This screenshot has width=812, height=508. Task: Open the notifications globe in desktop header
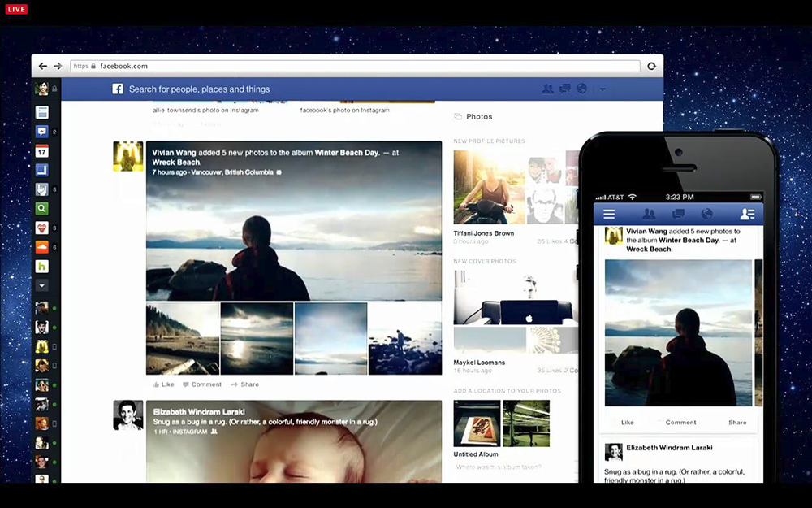pos(582,89)
